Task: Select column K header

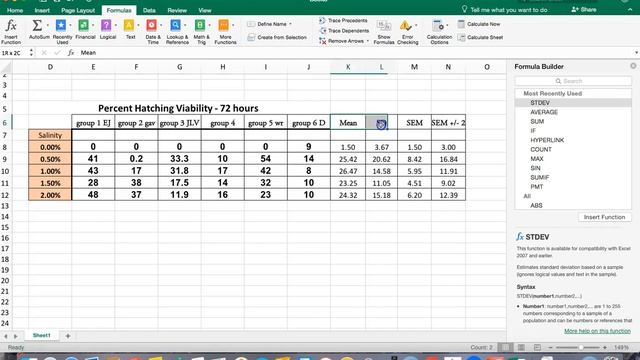Action: (x=348, y=67)
